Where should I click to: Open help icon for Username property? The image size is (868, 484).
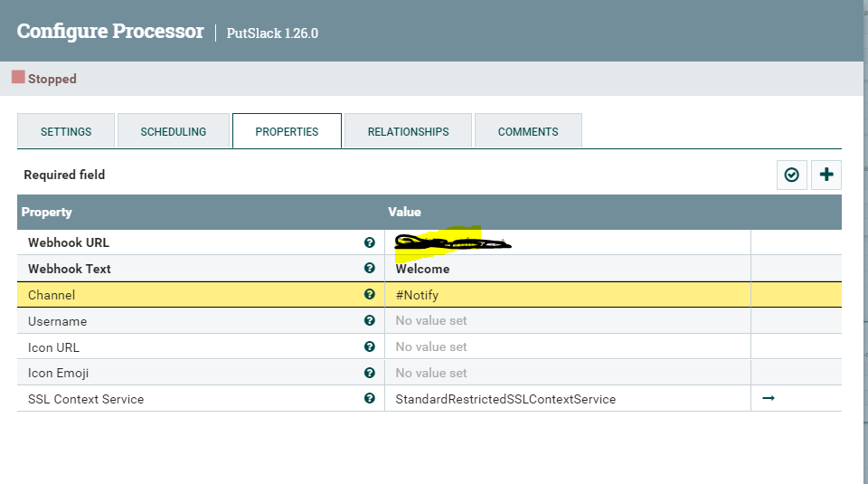pyautogui.click(x=369, y=320)
